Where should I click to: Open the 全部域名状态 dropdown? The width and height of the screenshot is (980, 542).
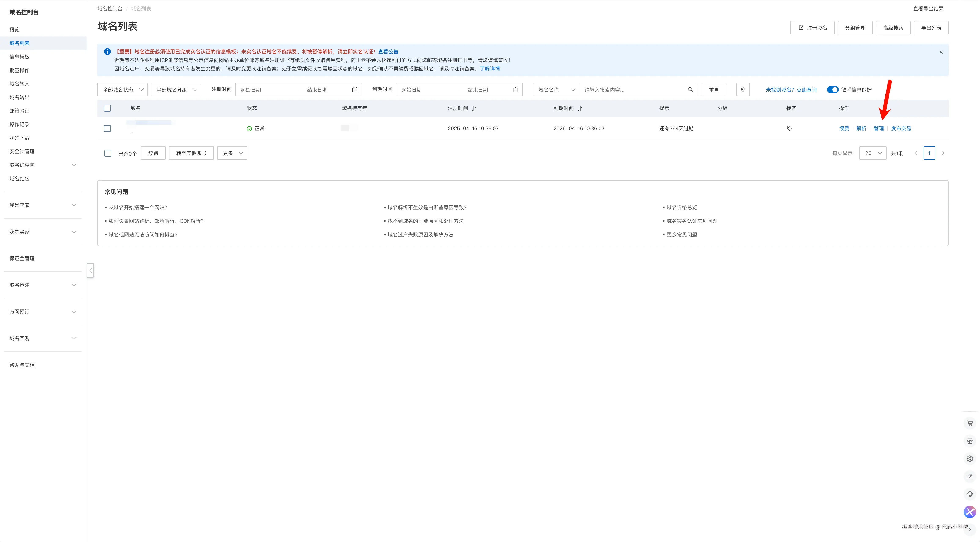(122, 90)
